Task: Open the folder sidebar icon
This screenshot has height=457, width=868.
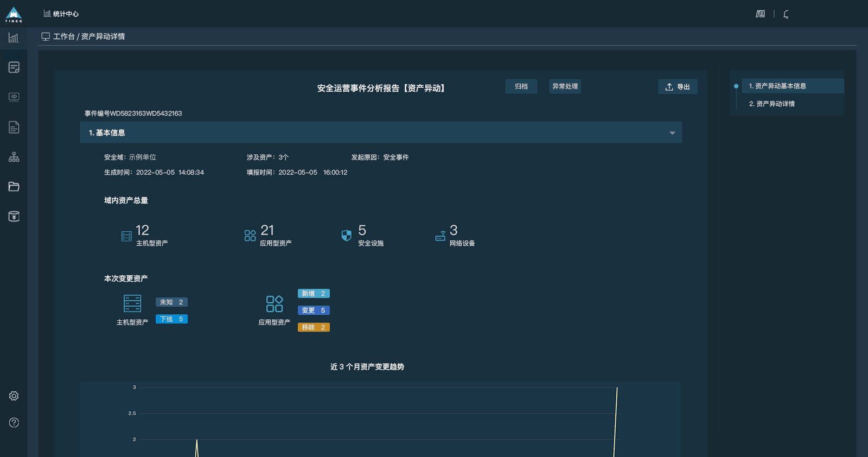Action: coord(14,187)
